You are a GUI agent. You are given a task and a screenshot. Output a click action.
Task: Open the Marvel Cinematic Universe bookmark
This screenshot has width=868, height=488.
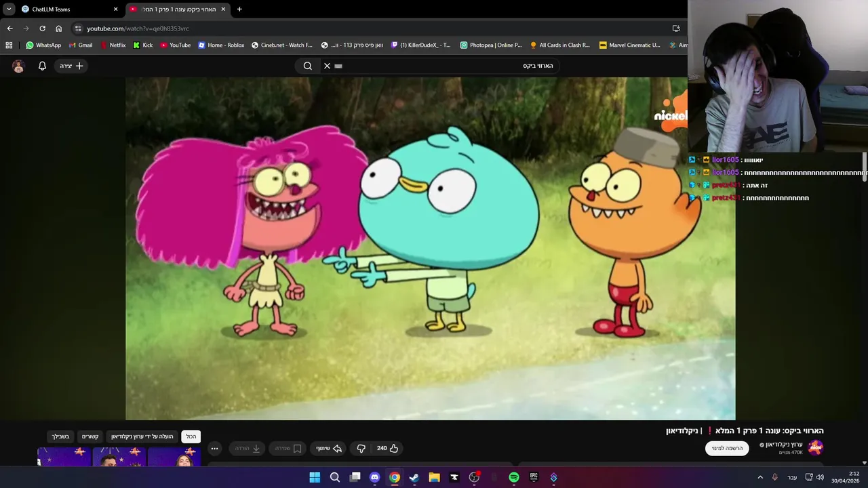pyautogui.click(x=629, y=45)
